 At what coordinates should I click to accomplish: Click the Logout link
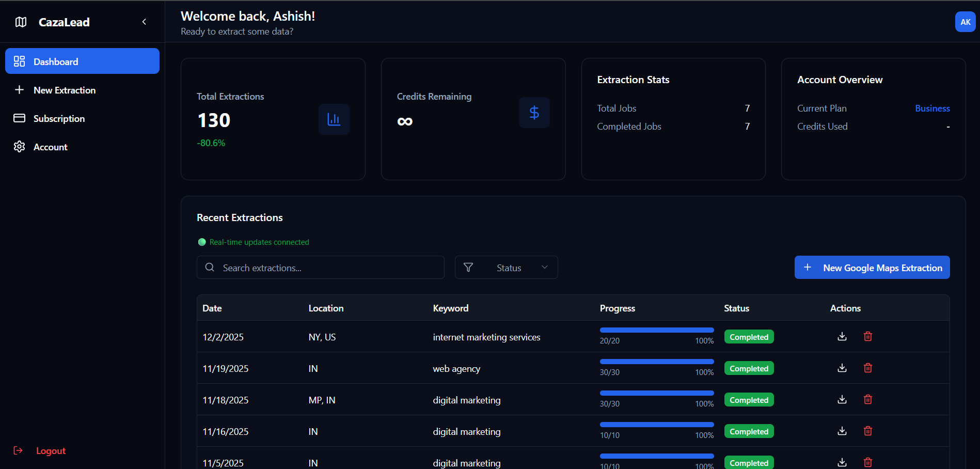point(50,450)
